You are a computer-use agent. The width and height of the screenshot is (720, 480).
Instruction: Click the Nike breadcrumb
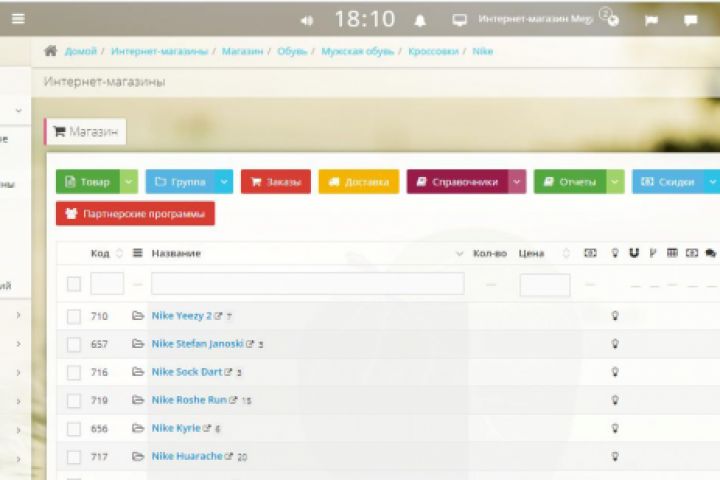pos(483,51)
